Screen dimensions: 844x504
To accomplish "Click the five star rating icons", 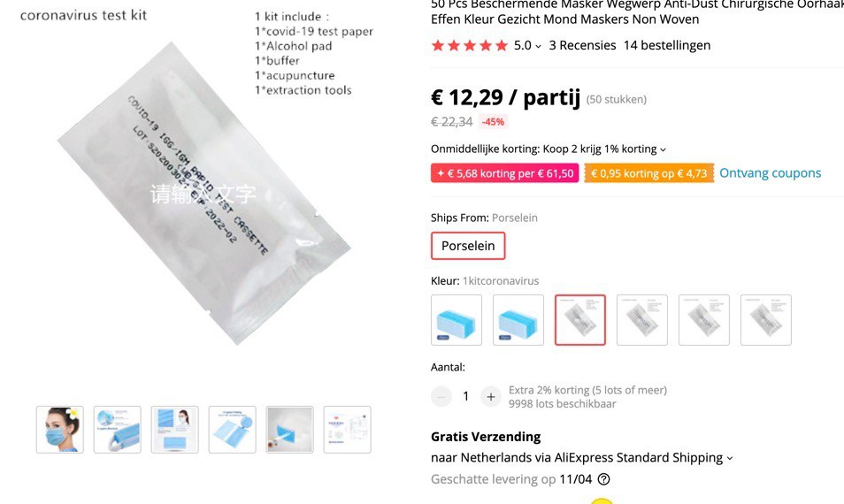I will pyautogui.click(x=470, y=45).
